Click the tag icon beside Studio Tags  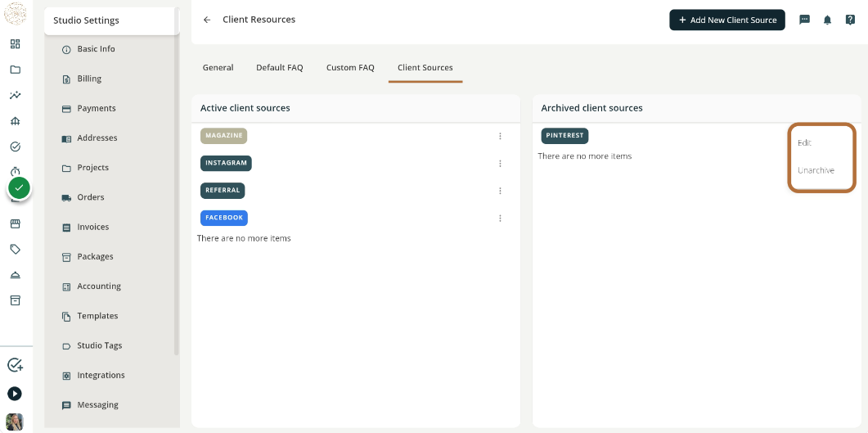[66, 346]
